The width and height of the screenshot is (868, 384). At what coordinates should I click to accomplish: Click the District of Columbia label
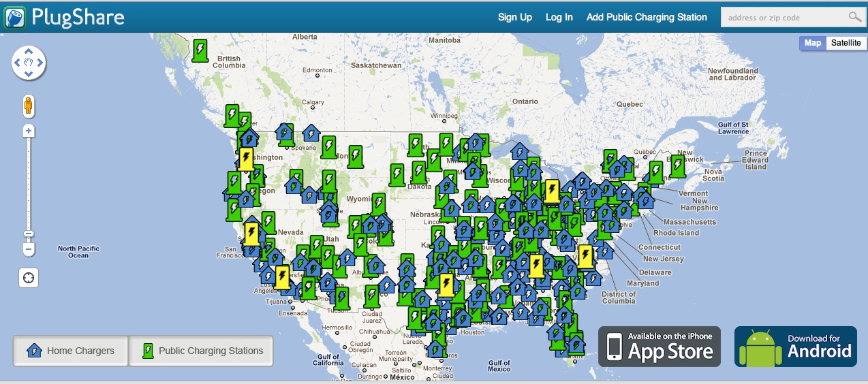coord(619,298)
